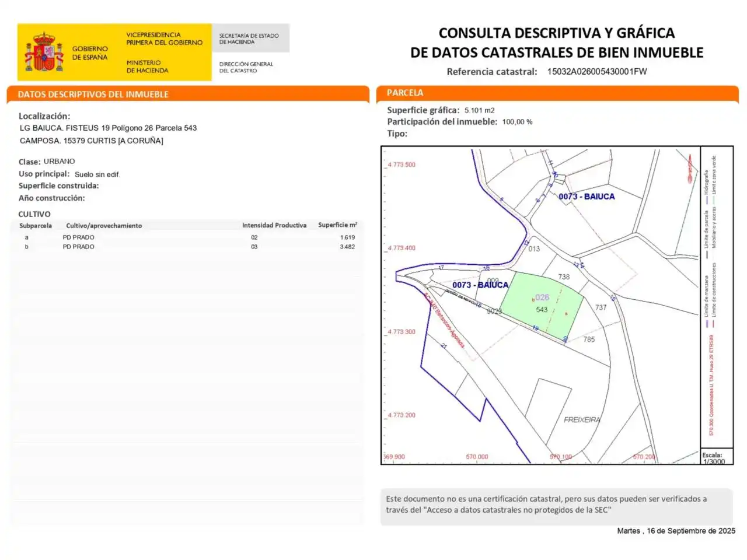The height and width of the screenshot is (560, 747).
Task: Click parcel number "013" on the map
Action: [534, 249]
